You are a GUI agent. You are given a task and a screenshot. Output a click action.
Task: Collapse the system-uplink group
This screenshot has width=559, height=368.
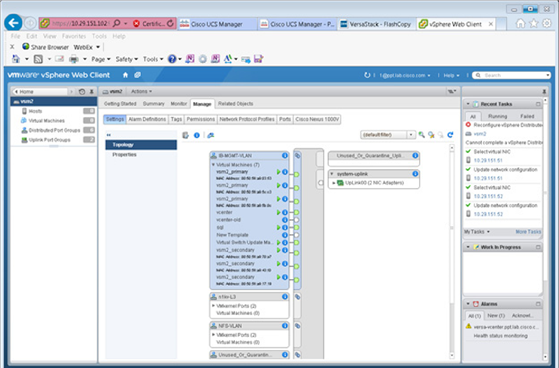(332, 174)
